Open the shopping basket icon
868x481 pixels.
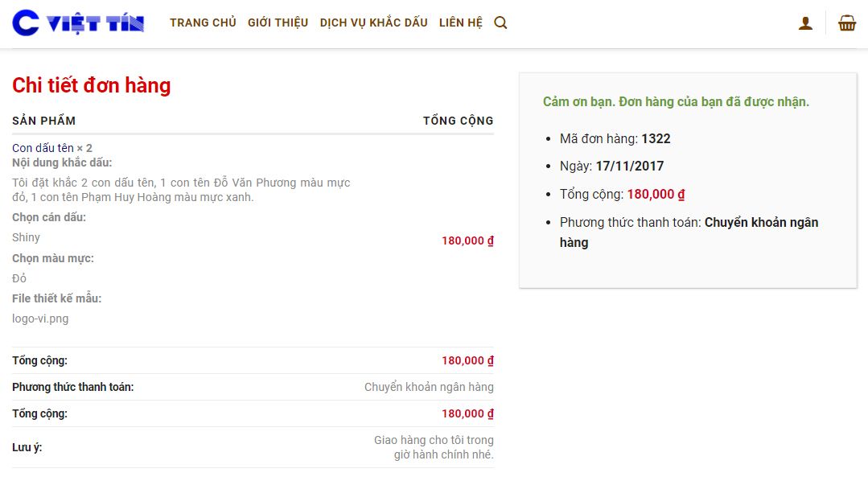click(847, 23)
